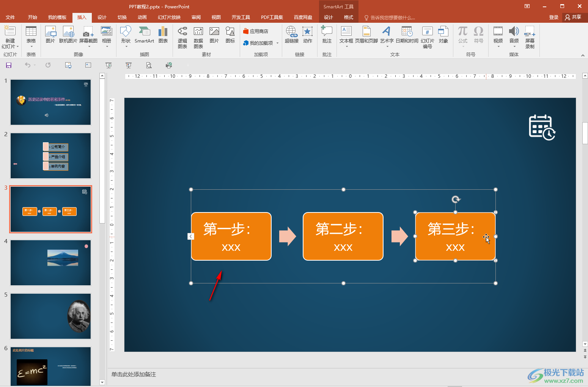588x387 pixels.
Task: Add an Action (动作) to the selection
Action: click(308, 35)
